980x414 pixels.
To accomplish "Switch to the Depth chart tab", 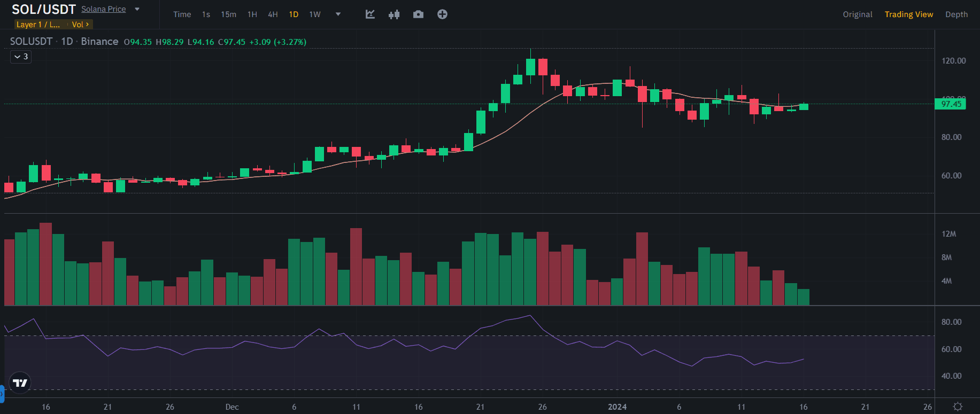I will click(x=956, y=14).
